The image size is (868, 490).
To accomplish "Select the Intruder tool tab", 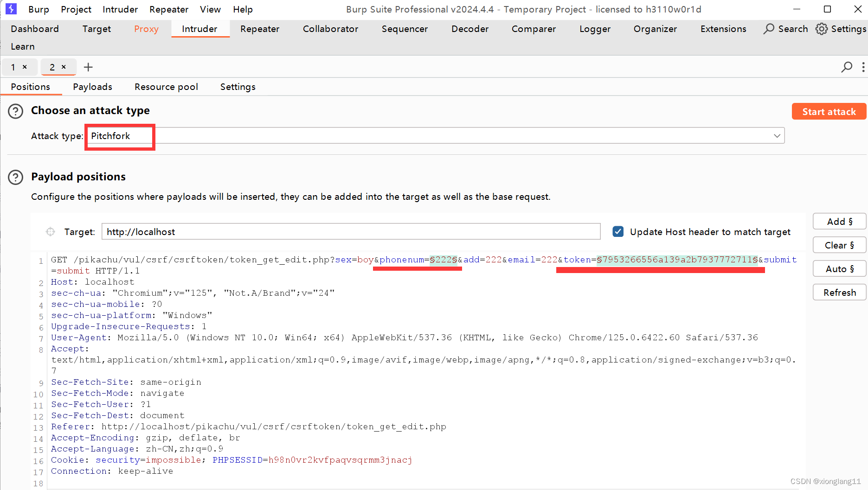I will (199, 29).
